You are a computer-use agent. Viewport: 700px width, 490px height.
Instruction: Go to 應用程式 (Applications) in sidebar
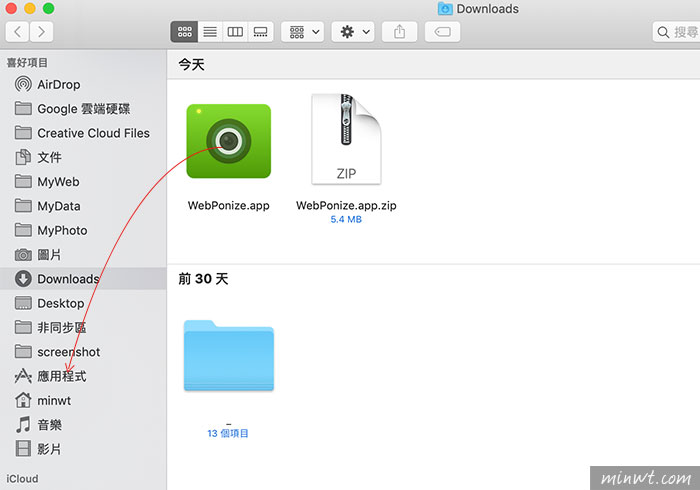click(x=61, y=376)
